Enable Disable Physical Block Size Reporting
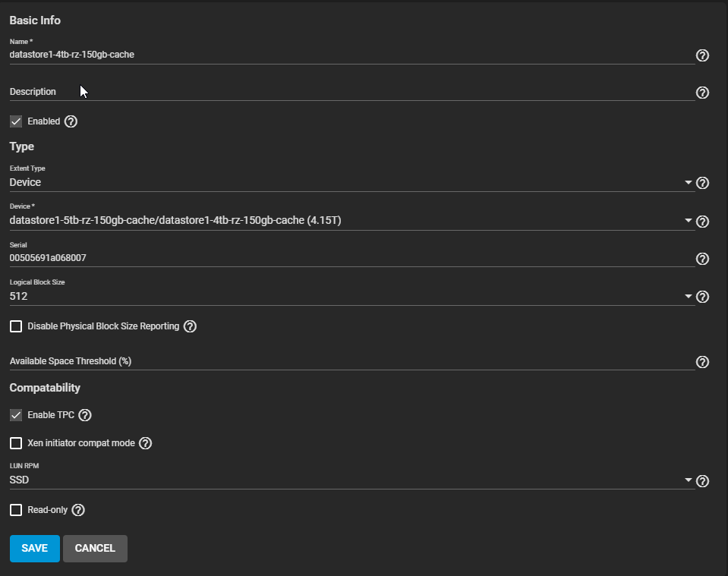The image size is (728, 576). click(x=16, y=326)
